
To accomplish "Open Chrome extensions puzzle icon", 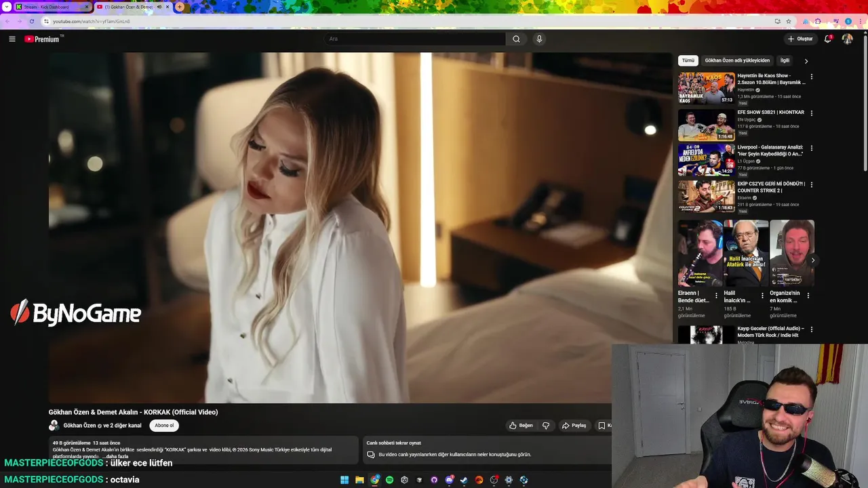I will click(x=818, y=21).
